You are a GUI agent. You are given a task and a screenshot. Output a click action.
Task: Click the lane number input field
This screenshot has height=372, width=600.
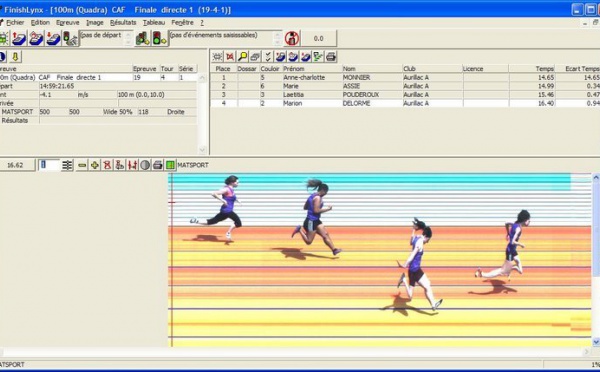(49, 165)
